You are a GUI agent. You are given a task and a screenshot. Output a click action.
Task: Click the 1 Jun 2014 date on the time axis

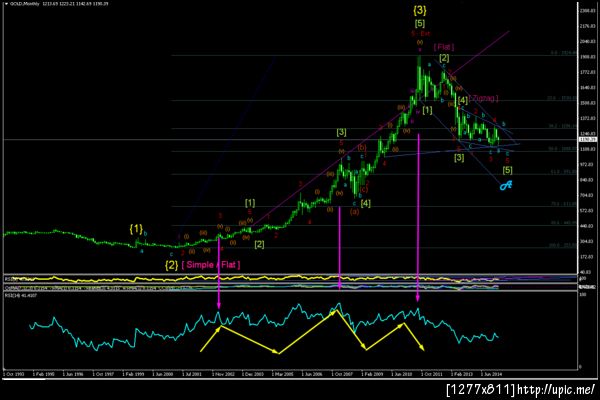click(x=491, y=374)
